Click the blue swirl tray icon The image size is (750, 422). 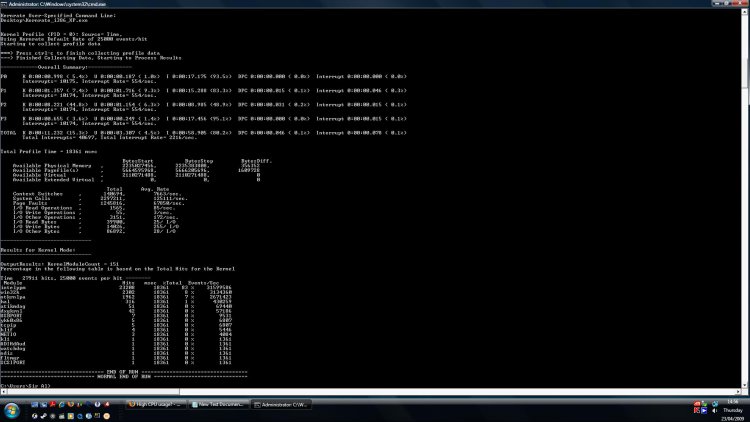tap(715, 404)
